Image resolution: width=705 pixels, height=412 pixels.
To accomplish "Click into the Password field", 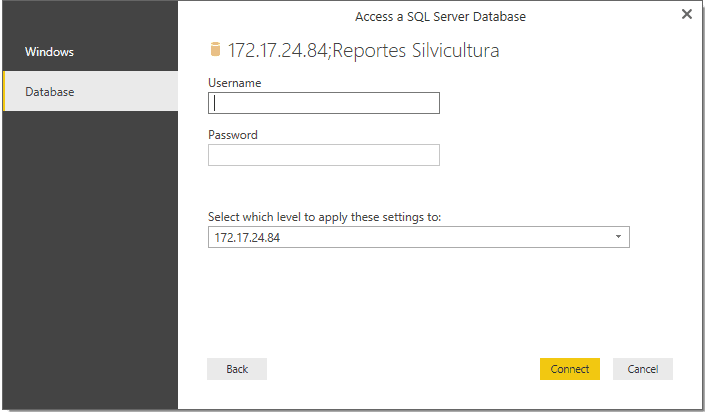I will coord(324,155).
